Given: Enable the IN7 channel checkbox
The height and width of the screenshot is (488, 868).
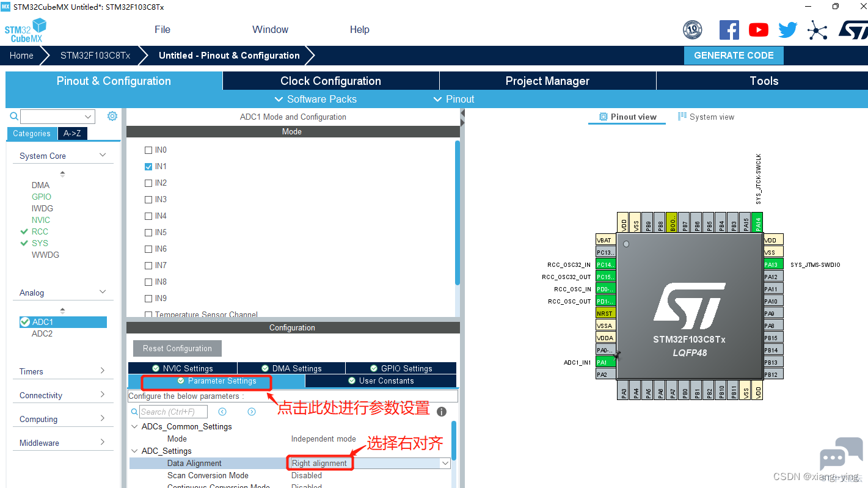Looking at the screenshot, I should 148,266.
